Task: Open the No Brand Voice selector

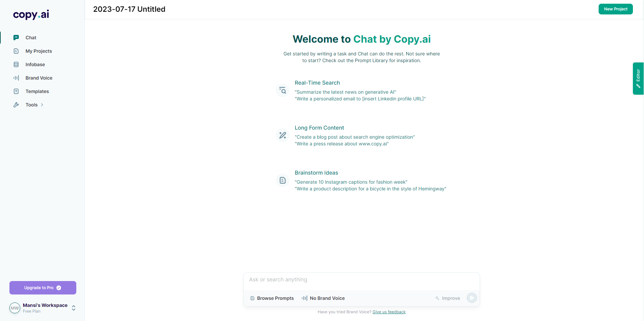Action: [x=323, y=298]
